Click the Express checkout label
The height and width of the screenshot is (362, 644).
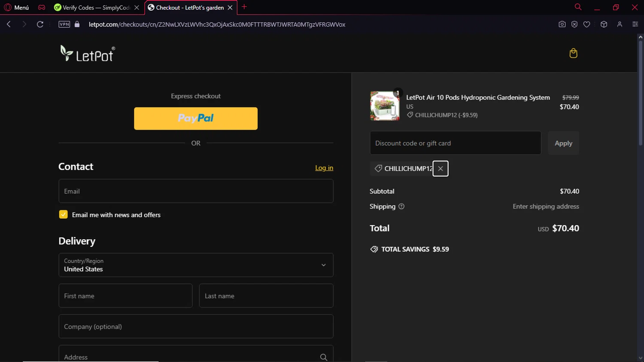pyautogui.click(x=196, y=96)
